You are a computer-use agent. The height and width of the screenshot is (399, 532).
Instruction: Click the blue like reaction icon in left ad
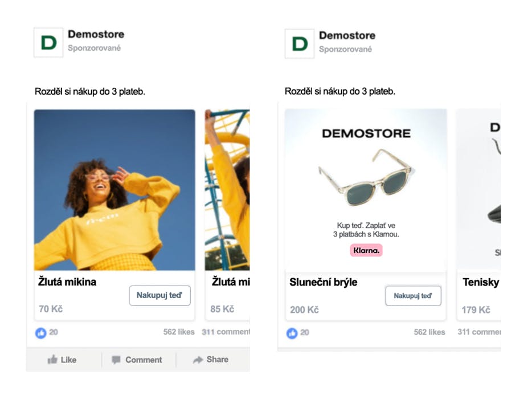[40, 333]
